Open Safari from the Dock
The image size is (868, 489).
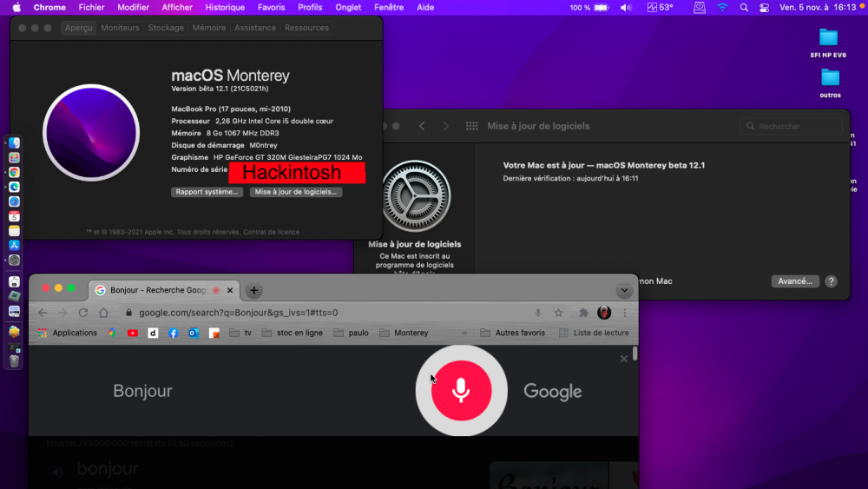click(x=15, y=202)
